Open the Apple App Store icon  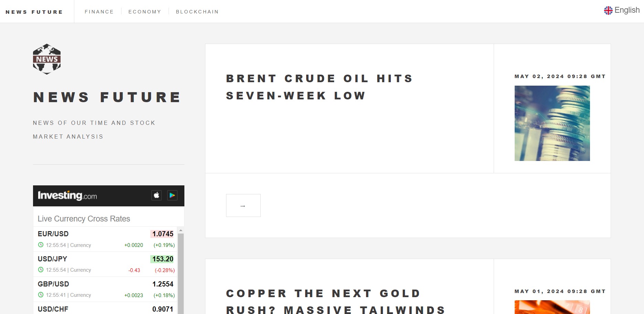tap(157, 195)
